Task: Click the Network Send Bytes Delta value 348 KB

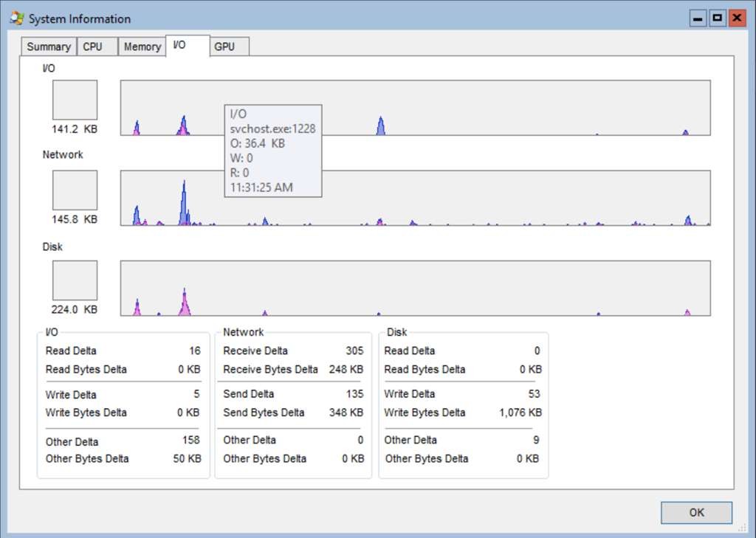Action: click(x=346, y=413)
